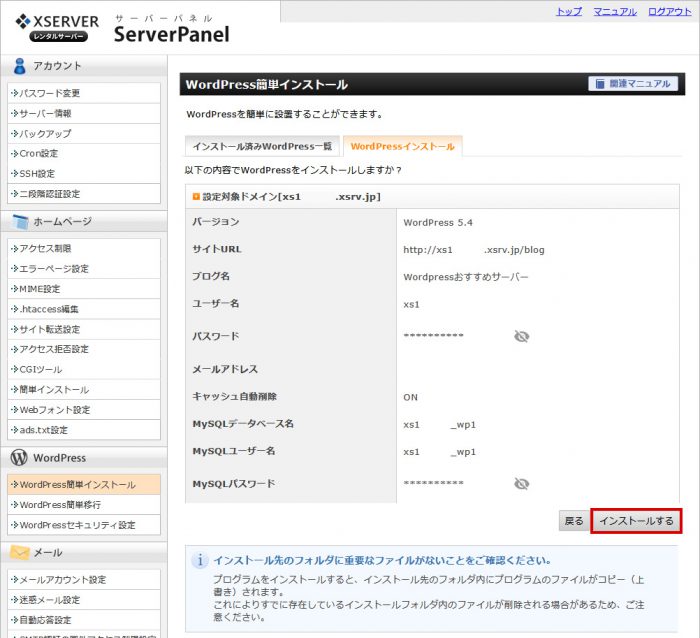This screenshot has height=638, width=700.
Task: Open アクセス制限 menu item
Action: [84, 249]
